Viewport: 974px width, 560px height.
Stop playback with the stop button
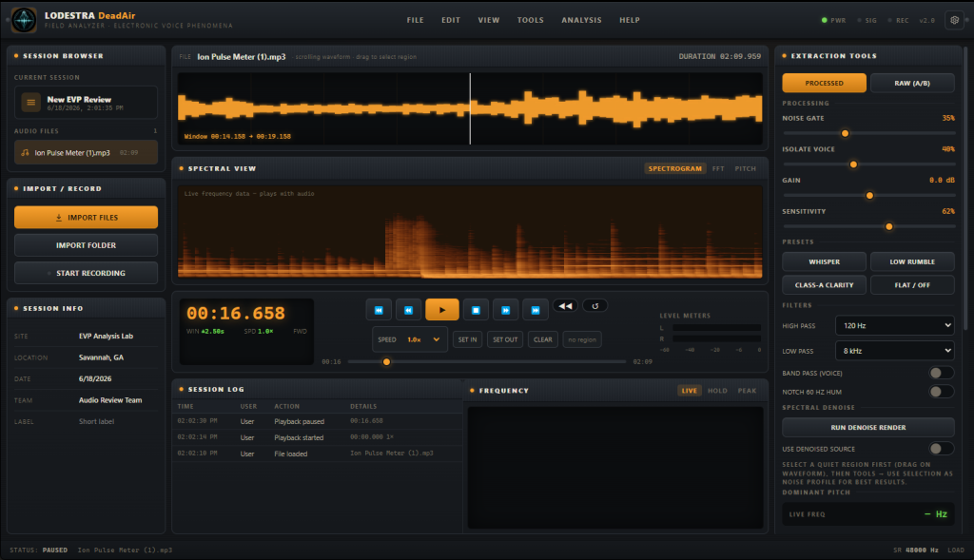point(476,310)
